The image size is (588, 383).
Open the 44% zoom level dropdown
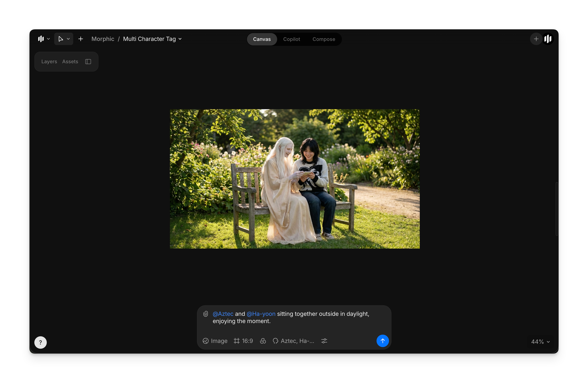click(x=540, y=342)
